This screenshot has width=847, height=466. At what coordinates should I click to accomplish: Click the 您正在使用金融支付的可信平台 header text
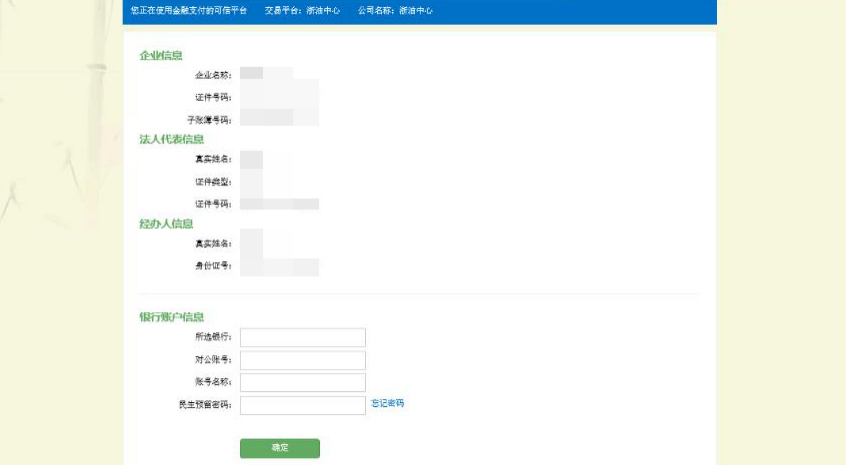188,11
